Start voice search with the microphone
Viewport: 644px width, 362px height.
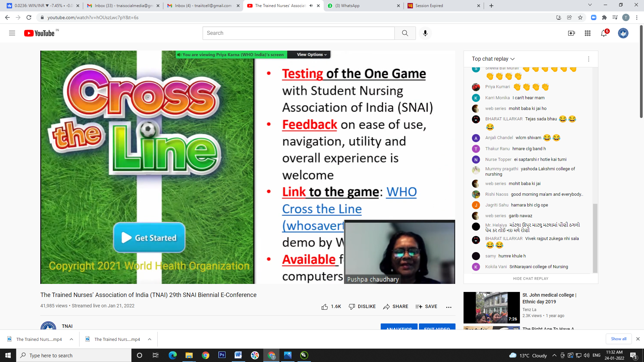click(x=425, y=33)
